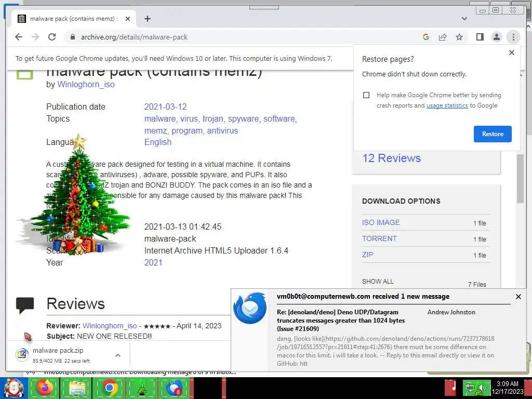The width and height of the screenshot is (532, 399).
Task: Close the malware pack tab
Action: (x=128, y=19)
